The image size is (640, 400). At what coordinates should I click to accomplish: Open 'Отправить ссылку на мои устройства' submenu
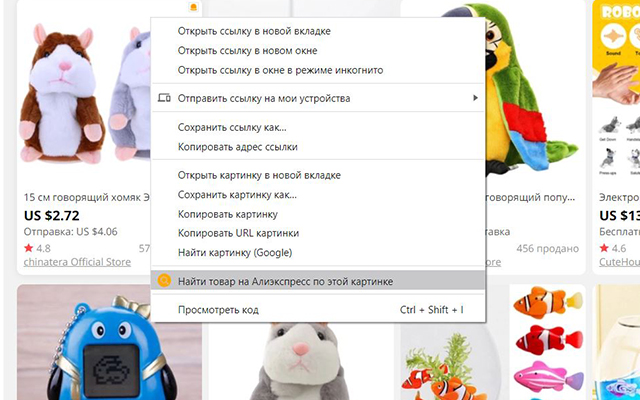pyautogui.click(x=318, y=98)
